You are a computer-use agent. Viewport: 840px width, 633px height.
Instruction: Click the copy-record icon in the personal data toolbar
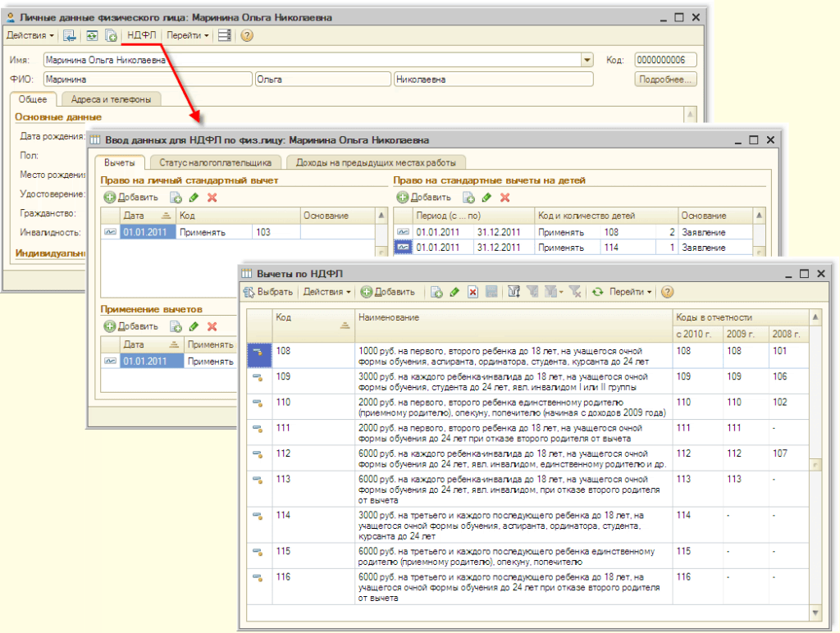pos(111,36)
